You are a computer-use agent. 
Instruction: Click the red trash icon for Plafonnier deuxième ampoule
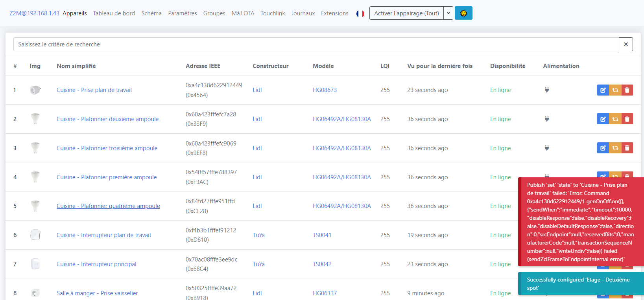[x=627, y=119]
